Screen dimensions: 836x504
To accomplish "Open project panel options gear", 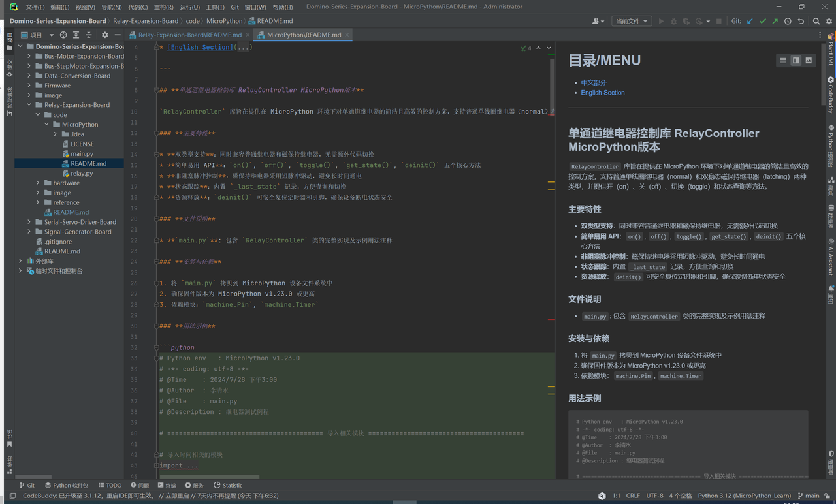I will point(104,35).
